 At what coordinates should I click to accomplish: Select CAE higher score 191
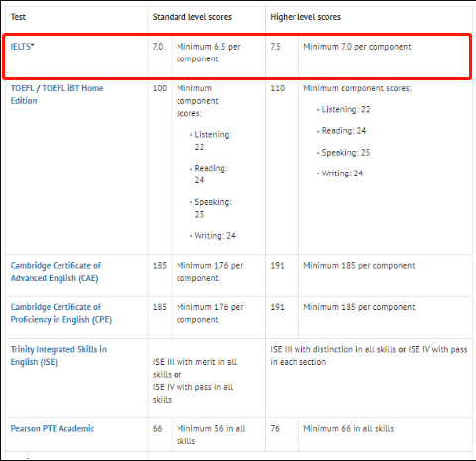(277, 265)
